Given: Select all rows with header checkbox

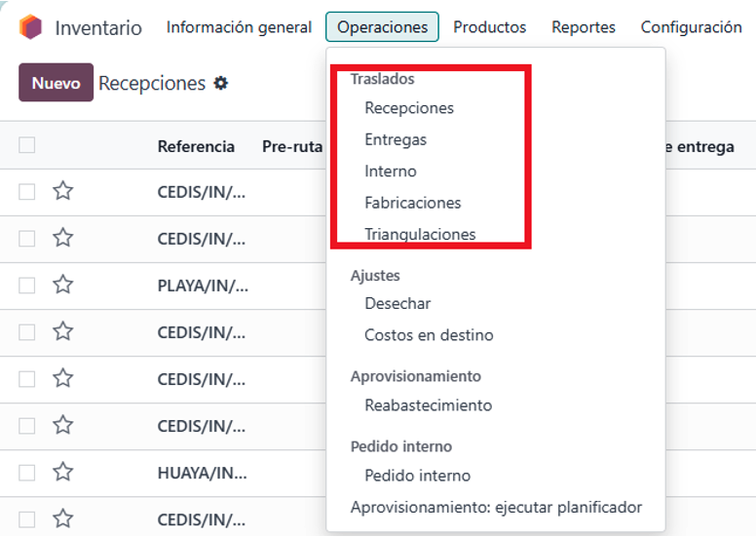Looking at the screenshot, I should click(x=27, y=145).
